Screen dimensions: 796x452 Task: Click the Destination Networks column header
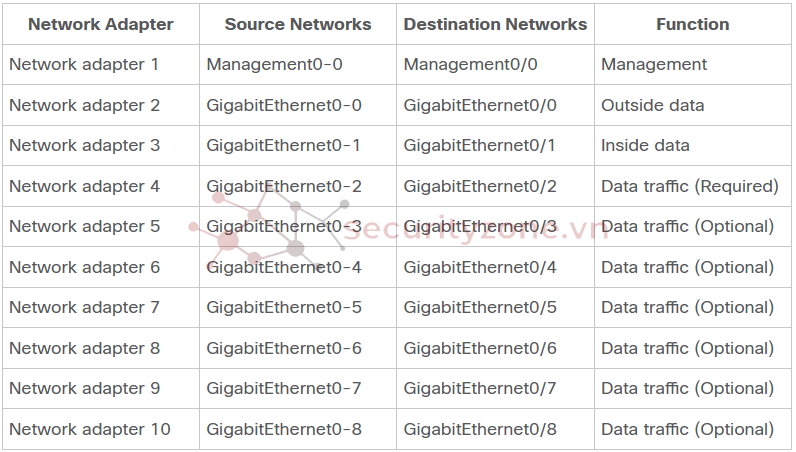(495, 24)
